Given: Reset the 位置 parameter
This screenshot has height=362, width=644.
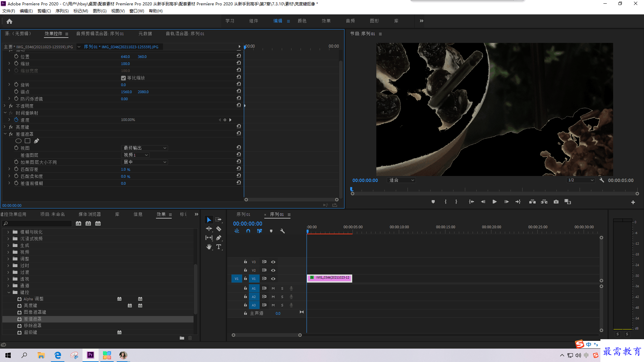Looking at the screenshot, I should tap(238, 56).
